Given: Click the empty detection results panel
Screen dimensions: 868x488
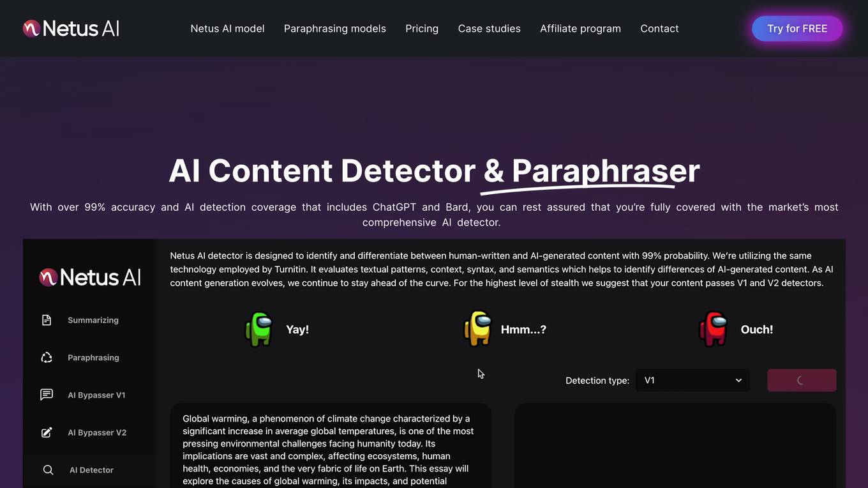Looking at the screenshot, I should point(675,445).
